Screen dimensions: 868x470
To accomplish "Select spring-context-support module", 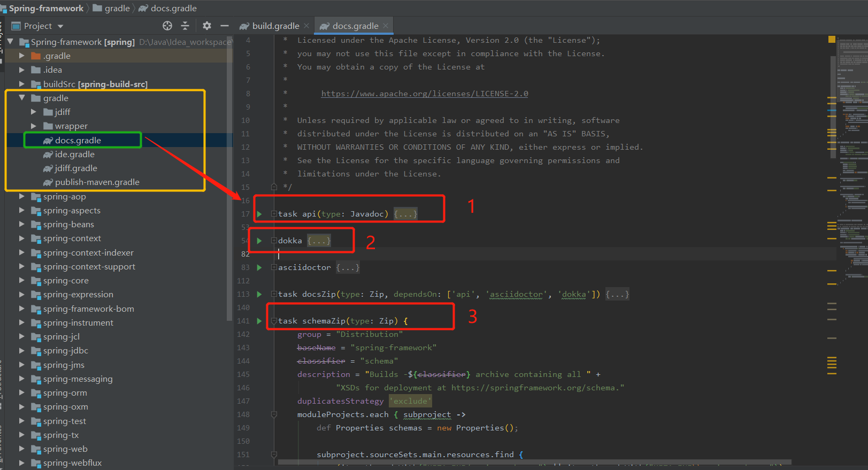I will (x=89, y=266).
